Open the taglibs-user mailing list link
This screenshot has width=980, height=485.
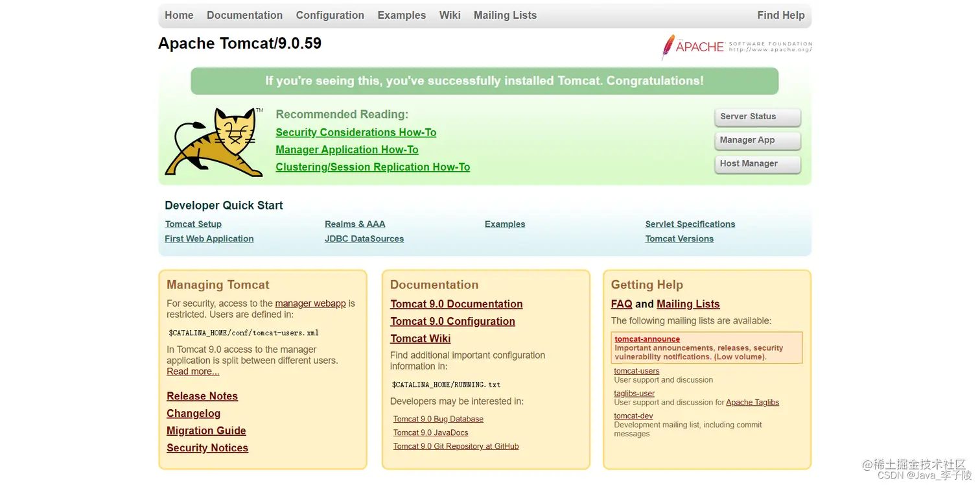635,394
